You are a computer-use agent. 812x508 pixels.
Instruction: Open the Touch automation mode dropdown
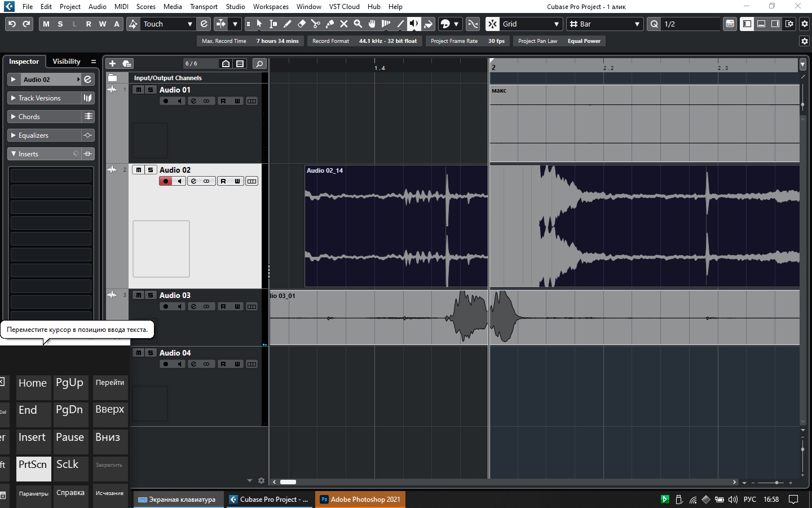point(189,24)
